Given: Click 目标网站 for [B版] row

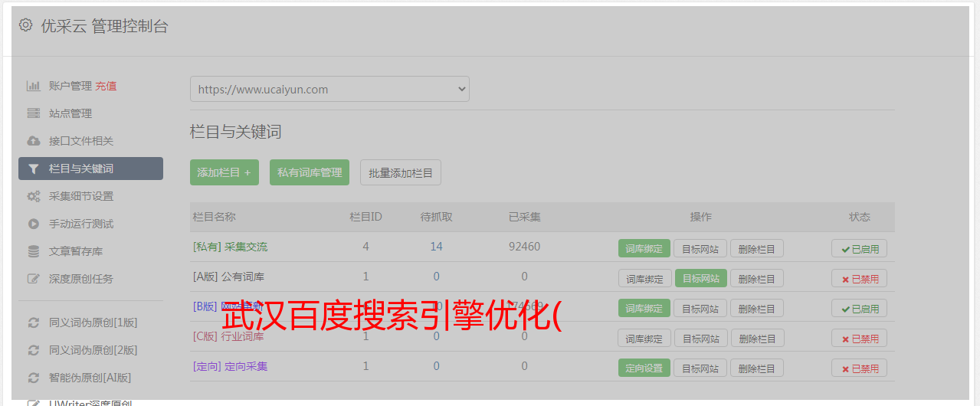Looking at the screenshot, I should pyautogui.click(x=700, y=308).
